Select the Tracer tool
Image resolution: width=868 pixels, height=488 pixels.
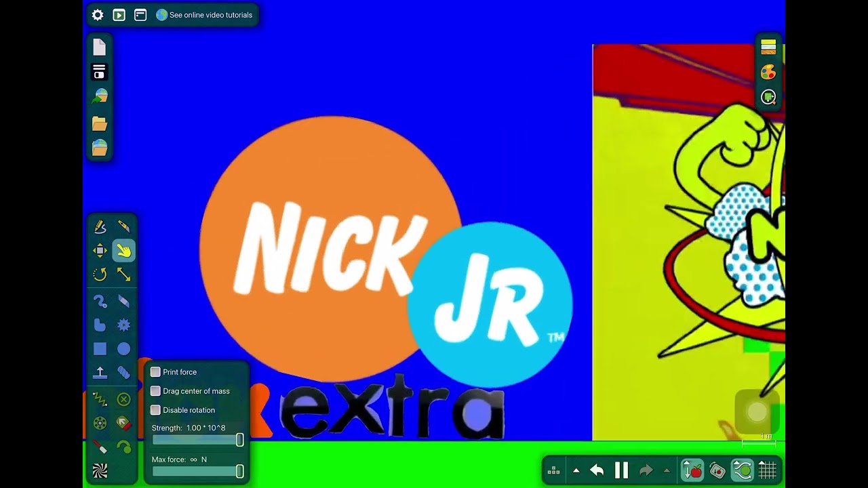click(x=123, y=447)
